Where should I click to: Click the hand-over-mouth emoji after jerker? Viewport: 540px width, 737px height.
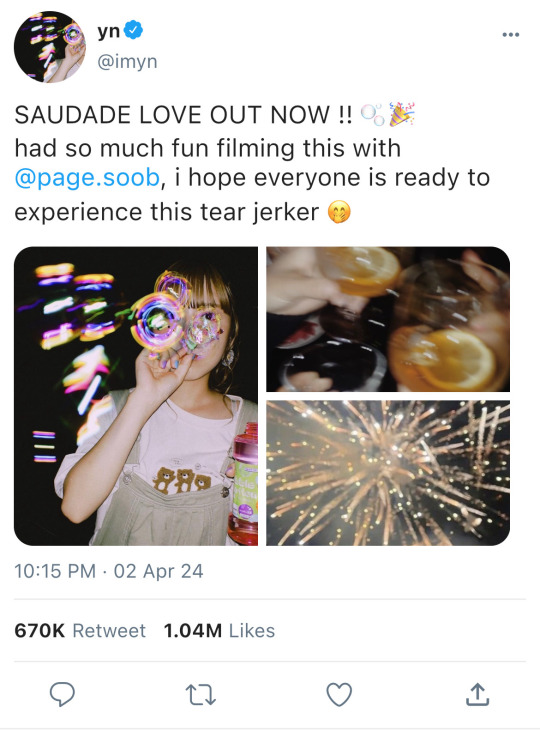tap(339, 212)
